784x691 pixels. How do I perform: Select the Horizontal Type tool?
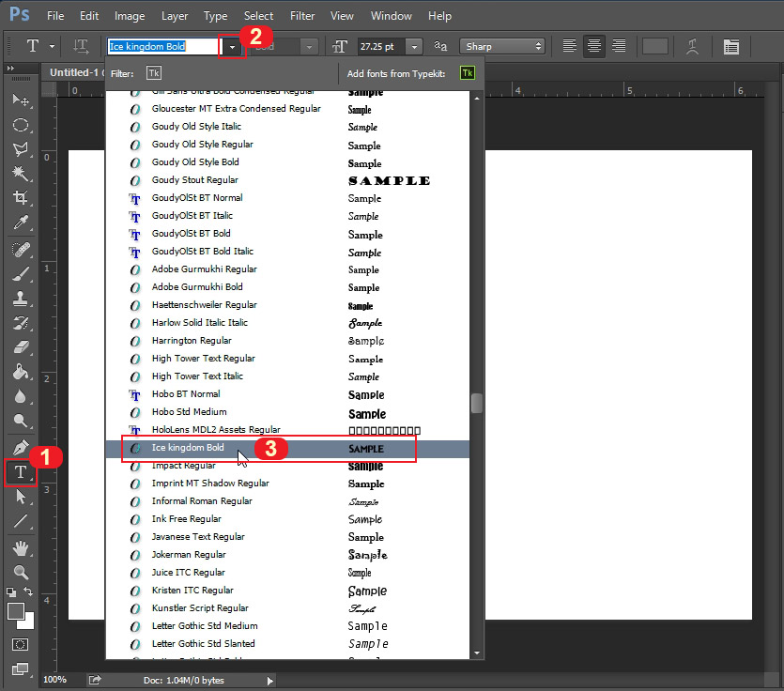21,472
